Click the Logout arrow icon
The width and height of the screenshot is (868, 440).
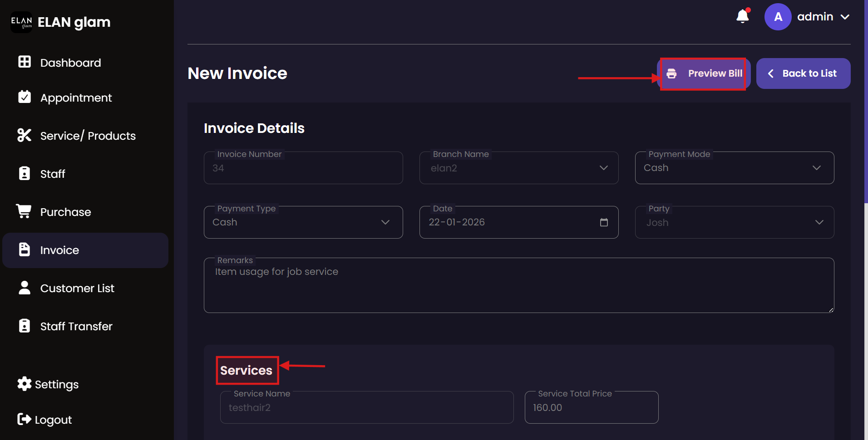click(25, 419)
